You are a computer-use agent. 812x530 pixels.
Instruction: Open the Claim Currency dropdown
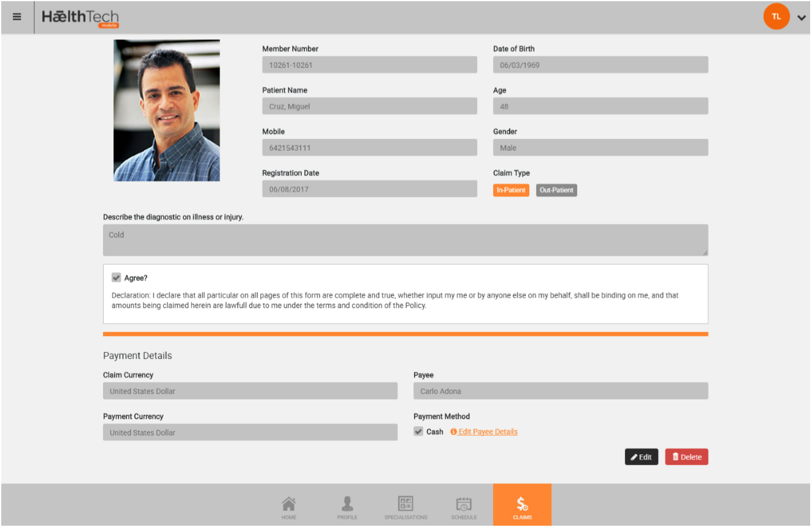point(250,391)
